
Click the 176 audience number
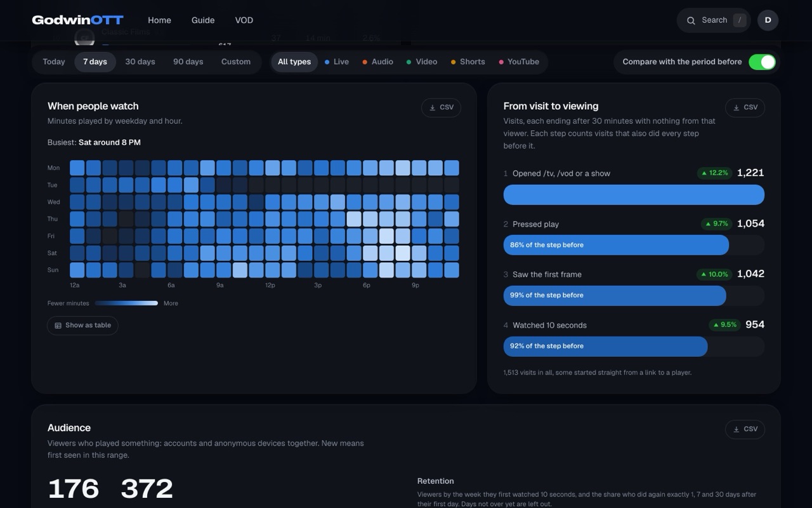tap(74, 489)
